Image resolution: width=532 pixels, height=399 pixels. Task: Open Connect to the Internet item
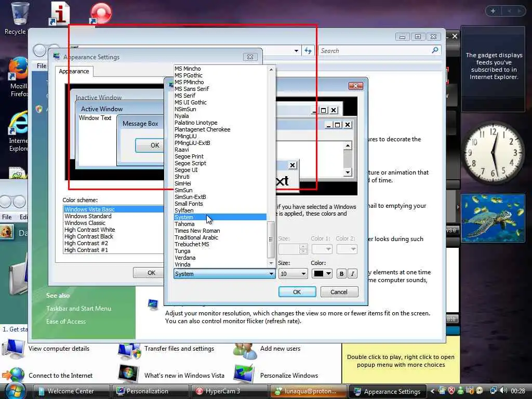coord(60,376)
